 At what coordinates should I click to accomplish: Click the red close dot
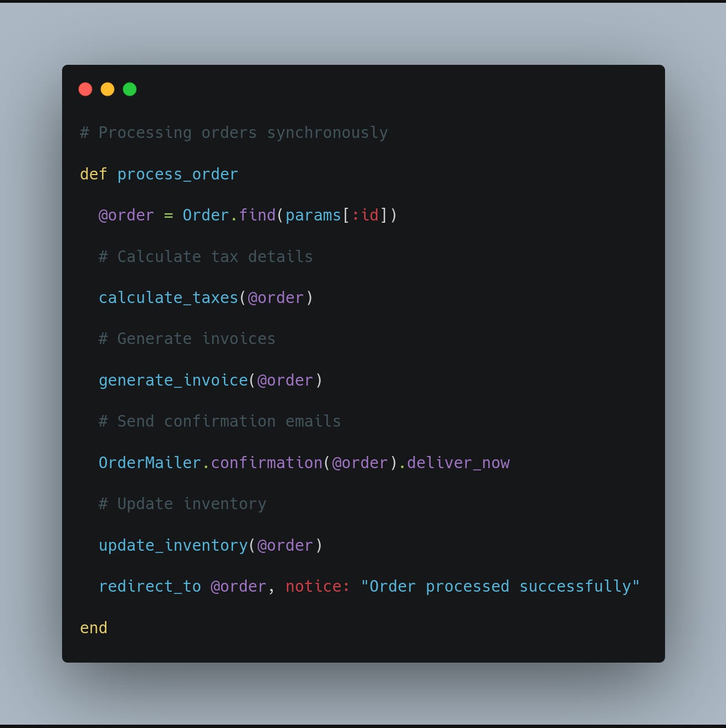coord(85,89)
